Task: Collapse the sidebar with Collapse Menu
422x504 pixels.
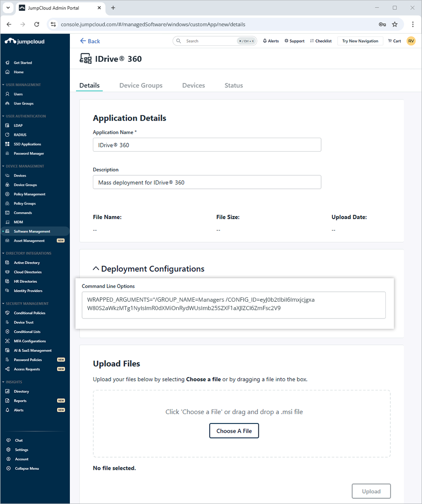Action: [x=27, y=468]
